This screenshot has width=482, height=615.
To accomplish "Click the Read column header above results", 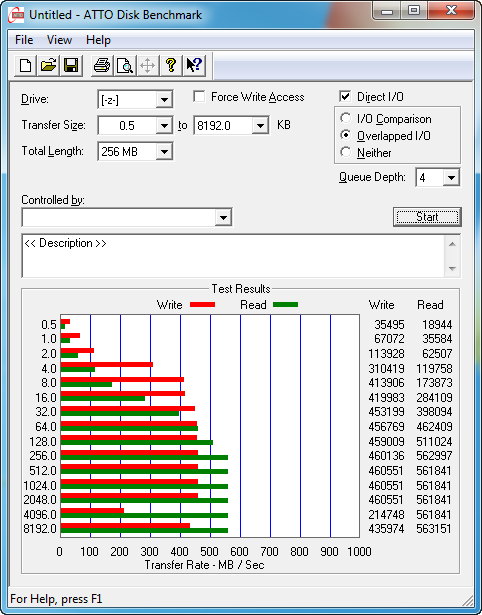I will coord(430,305).
